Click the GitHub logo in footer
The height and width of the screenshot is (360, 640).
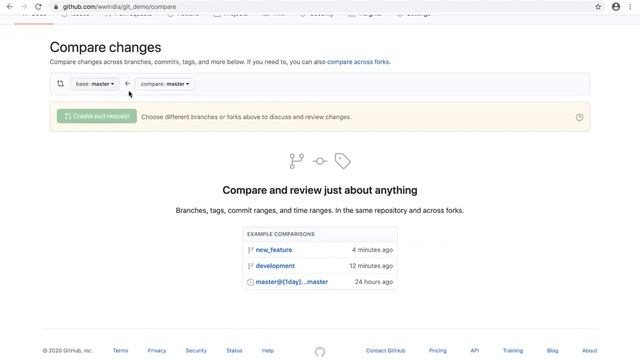click(x=320, y=351)
